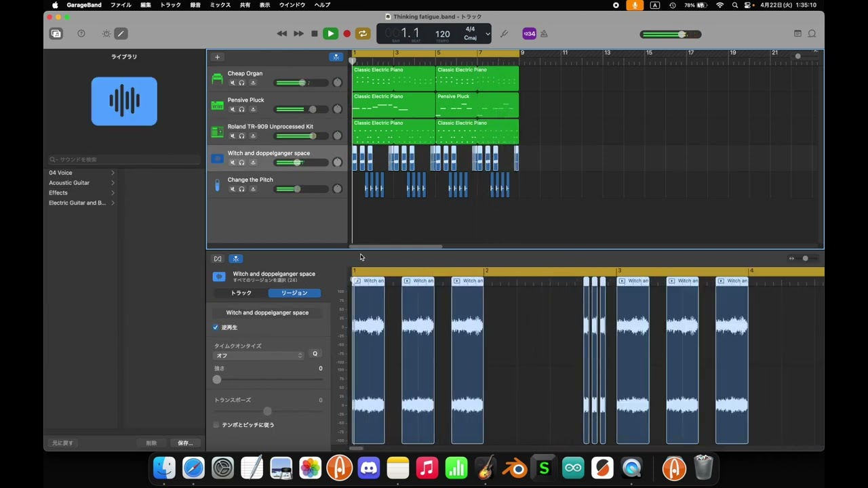868x488 pixels.
Task: Start playback with the green Play button
Action: [x=330, y=34]
